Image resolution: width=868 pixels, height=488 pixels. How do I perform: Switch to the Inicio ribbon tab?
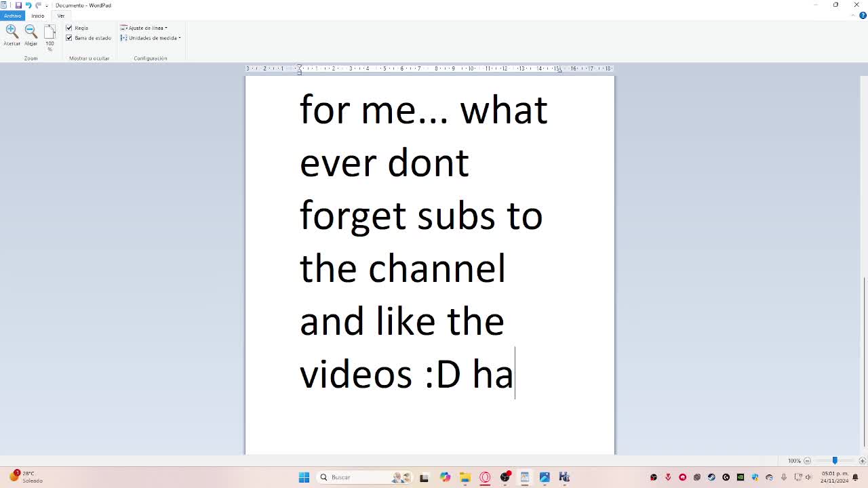point(37,16)
